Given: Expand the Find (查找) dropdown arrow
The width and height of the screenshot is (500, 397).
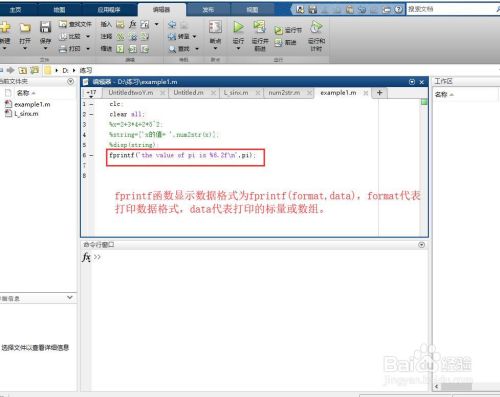Looking at the screenshot, I should [197, 49].
